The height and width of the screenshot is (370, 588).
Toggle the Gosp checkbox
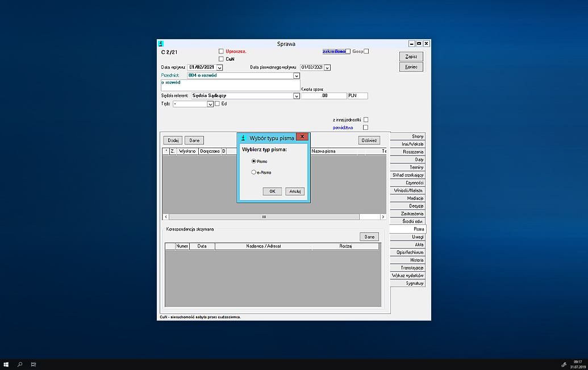click(x=366, y=51)
